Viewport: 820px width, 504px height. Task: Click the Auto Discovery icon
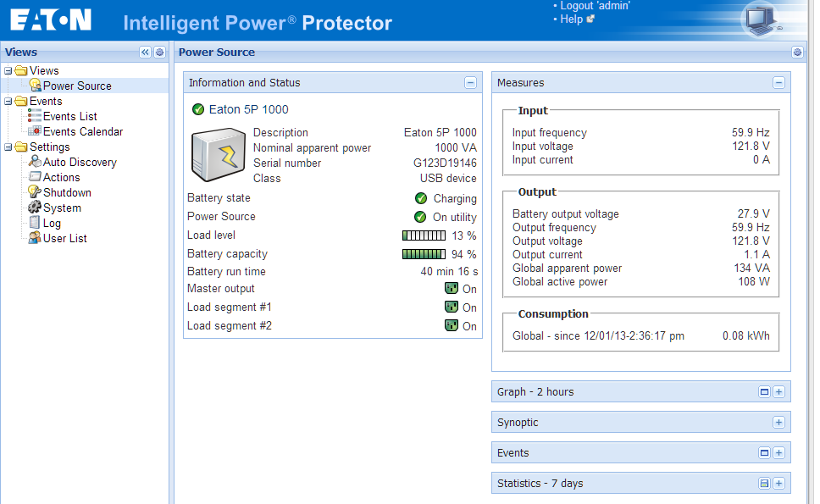click(x=35, y=161)
